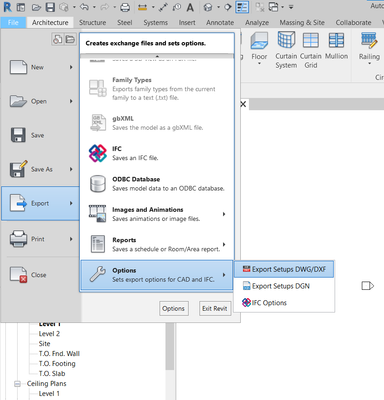Switch to the Collaborate ribbon tab
The height and width of the screenshot is (400, 384).
click(353, 23)
